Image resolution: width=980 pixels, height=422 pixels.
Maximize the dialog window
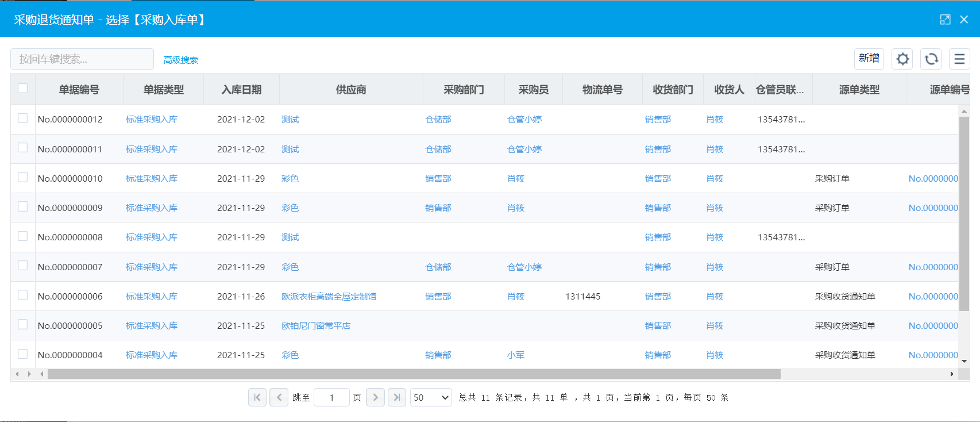click(945, 20)
